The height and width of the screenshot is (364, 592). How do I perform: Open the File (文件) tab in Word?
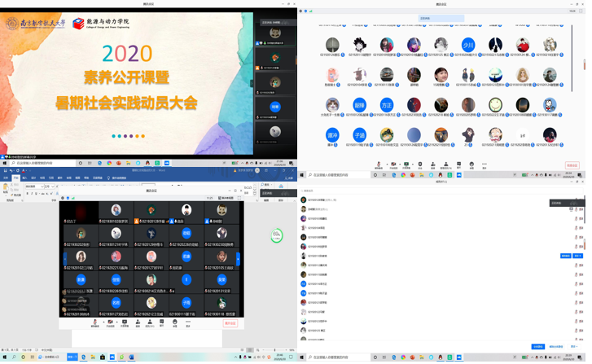pos(6,178)
